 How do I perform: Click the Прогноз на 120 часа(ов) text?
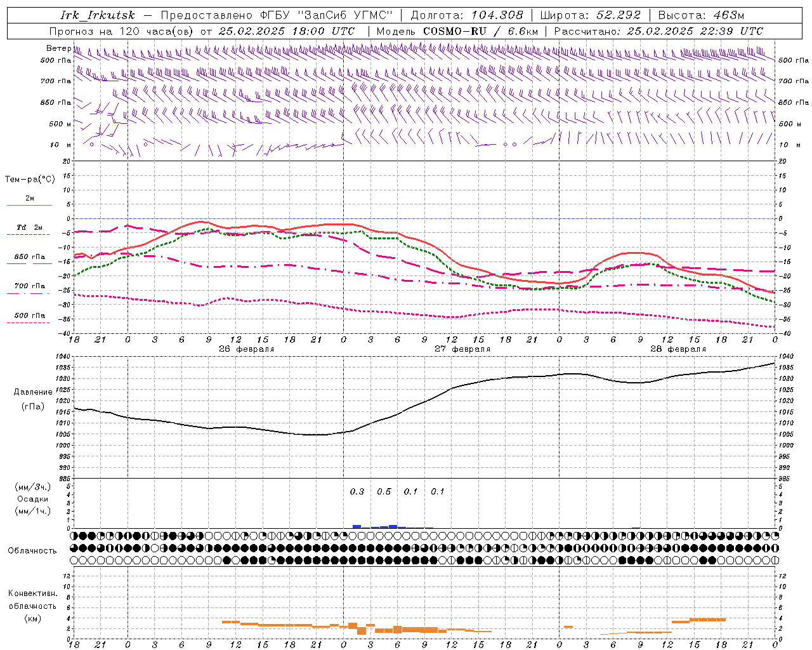(x=122, y=31)
